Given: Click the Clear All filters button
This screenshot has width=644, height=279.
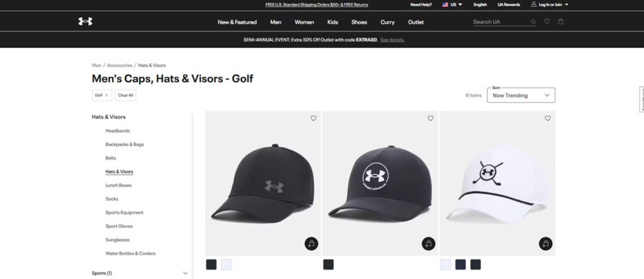Looking at the screenshot, I should (126, 96).
